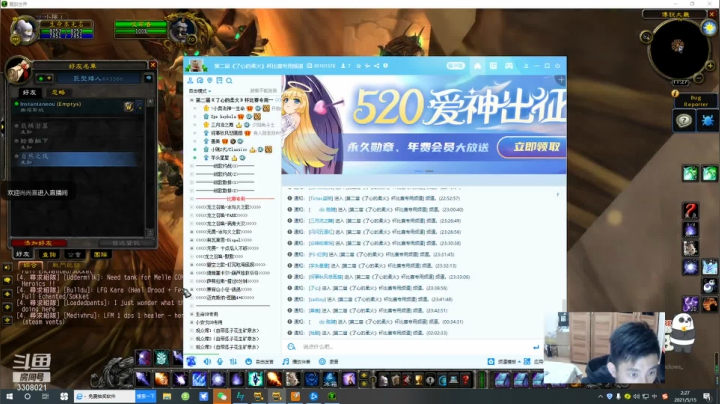
Task: Click the broadcast message icon in friends panel
Action: coord(148,79)
